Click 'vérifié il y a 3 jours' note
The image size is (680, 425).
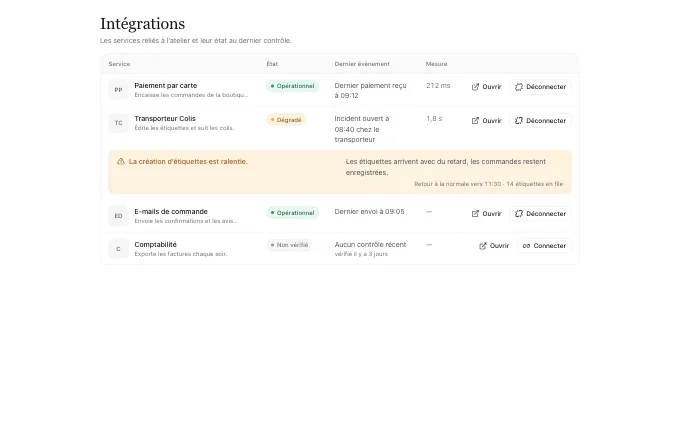pyautogui.click(x=361, y=254)
